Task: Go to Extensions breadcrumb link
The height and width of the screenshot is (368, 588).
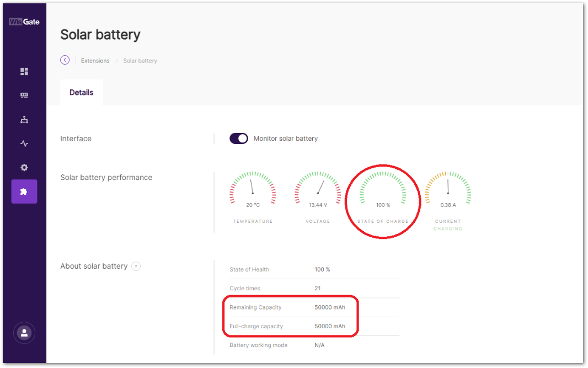Action: pyautogui.click(x=95, y=61)
